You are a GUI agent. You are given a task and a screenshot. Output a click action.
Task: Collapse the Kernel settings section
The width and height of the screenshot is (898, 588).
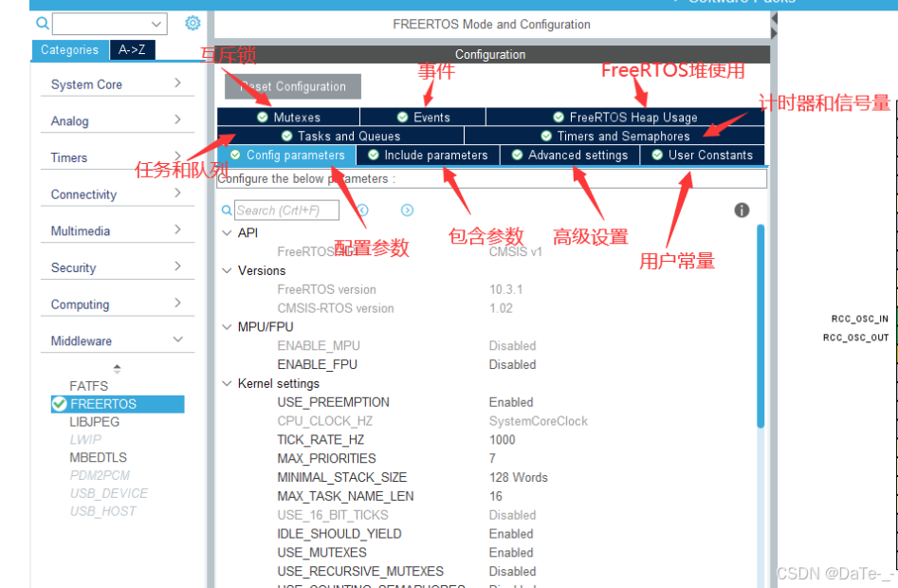click(x=227, y=383)
